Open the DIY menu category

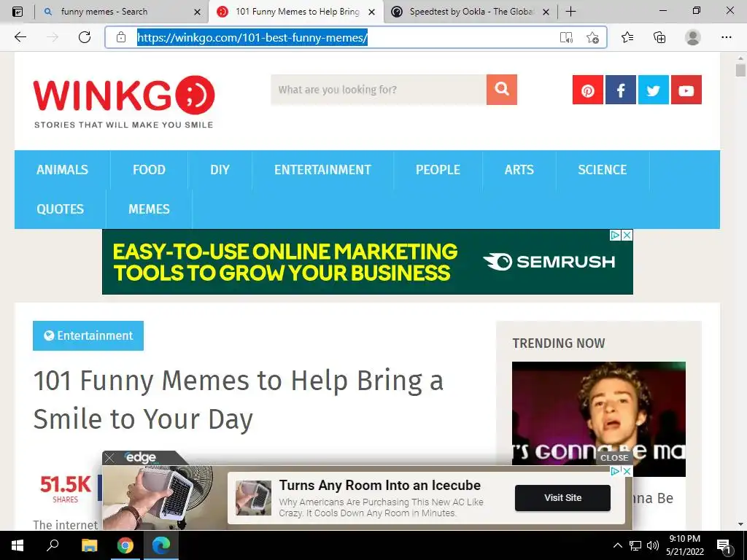click(x=220, y=170)
